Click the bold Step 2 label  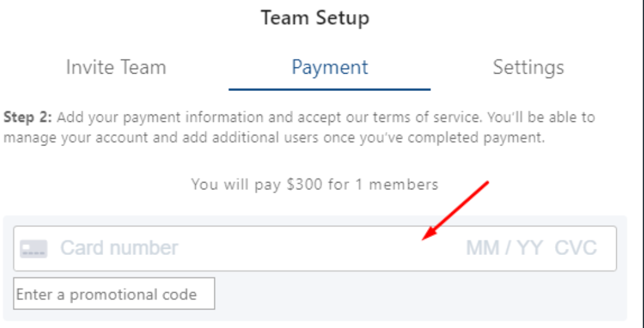[x=28, y=118]
